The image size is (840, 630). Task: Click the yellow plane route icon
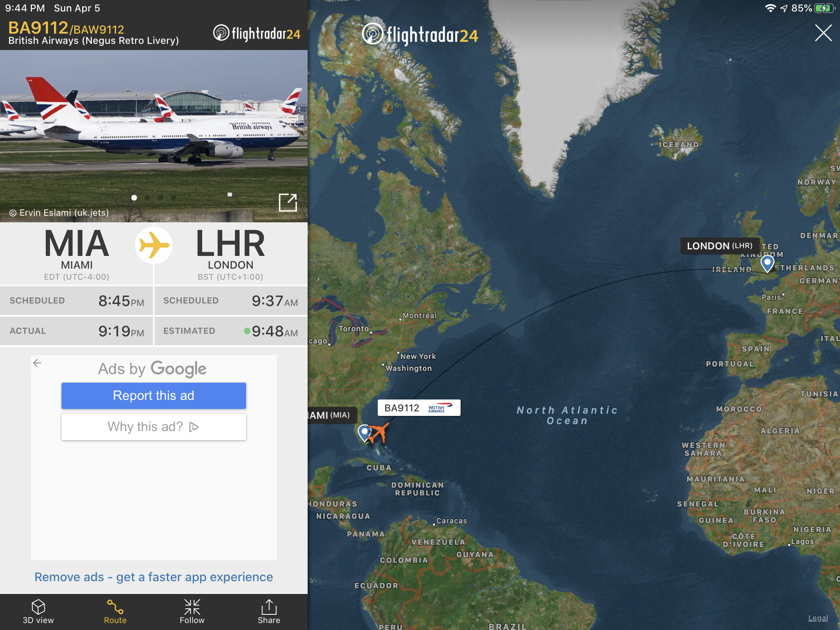coord(154,245)
